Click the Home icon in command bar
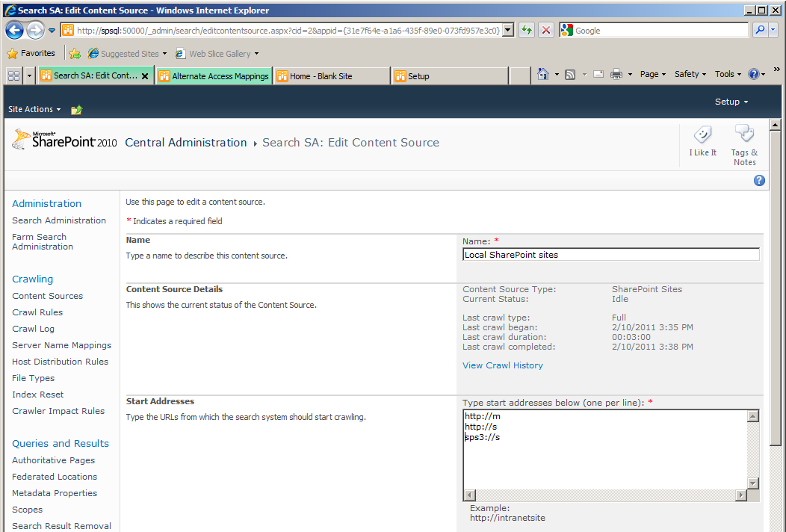The height and width of the screenshot is (532, 786). tap(543, 74)
